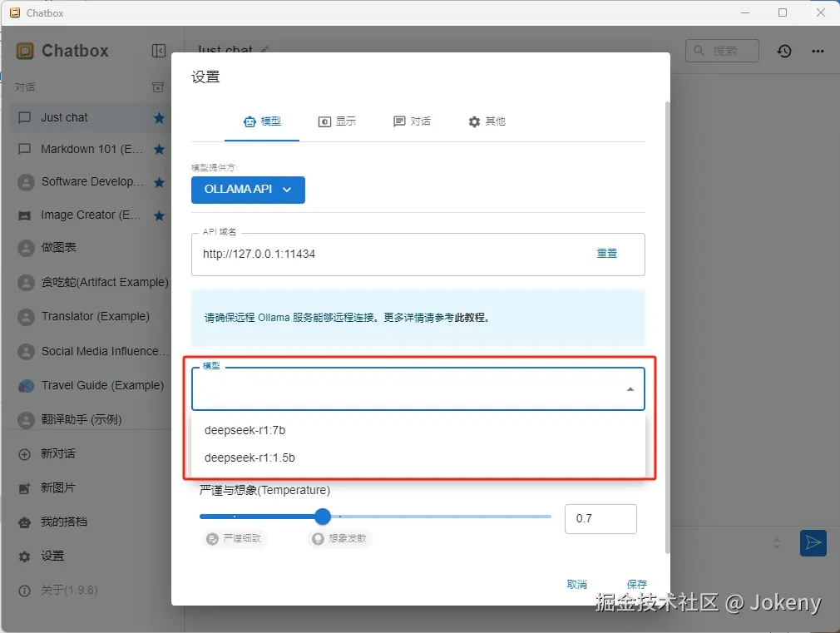
Task: Click the message box up-down arrows
Action: coord(776,543)
